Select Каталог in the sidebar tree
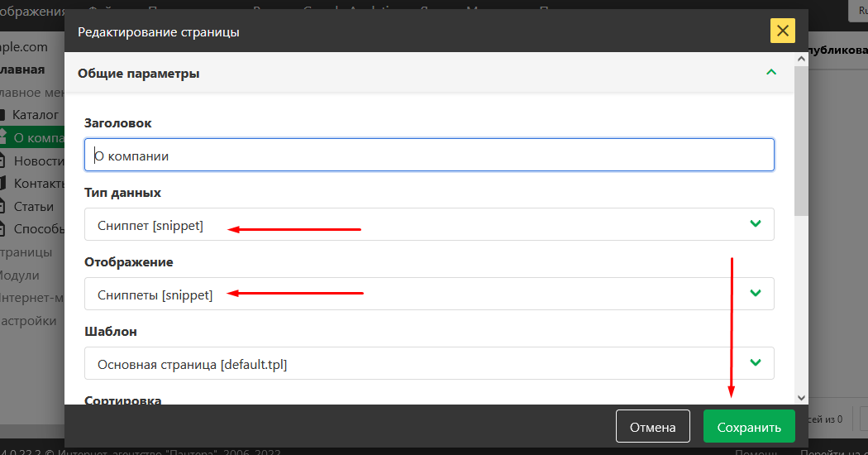This screenshot has height=455, width=868. (x=35, y=115)
